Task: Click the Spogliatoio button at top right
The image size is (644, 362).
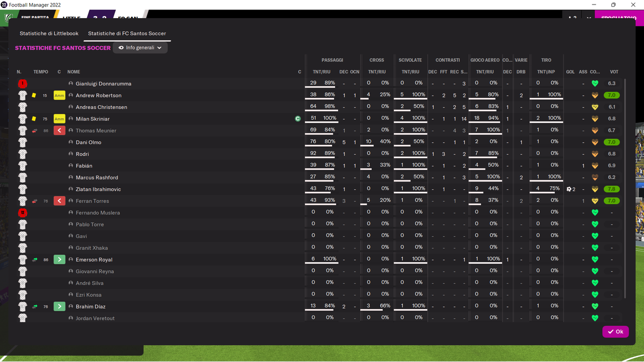Action: click(619, 18)
